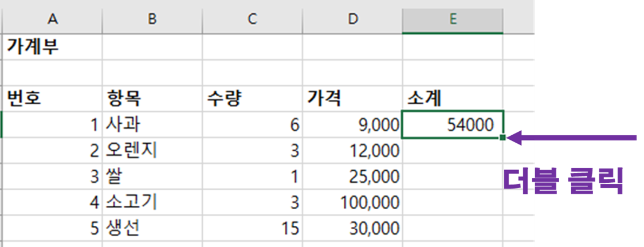Select column B header
The width and height of the screenshot is (644, 247).
[x=152, y=19]
